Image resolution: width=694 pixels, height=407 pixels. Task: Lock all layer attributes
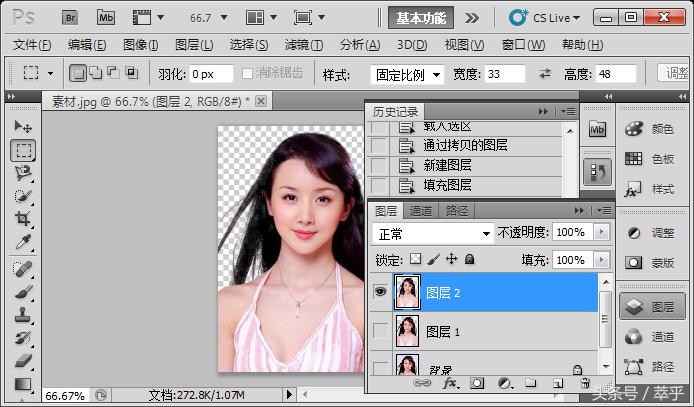470,259
